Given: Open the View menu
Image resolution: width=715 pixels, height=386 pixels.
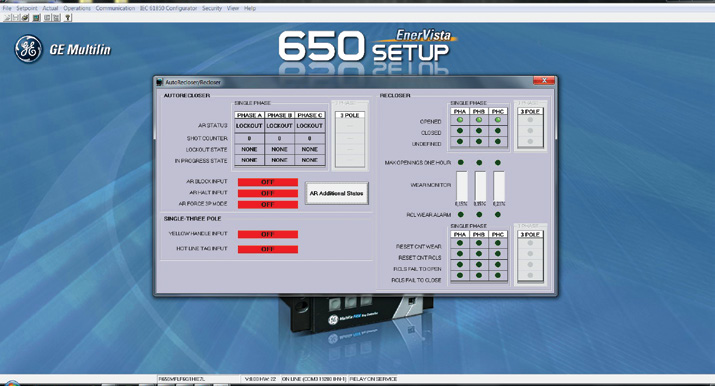Looking at the screenshot, I should pyautogui.click(x=233, y=8).
